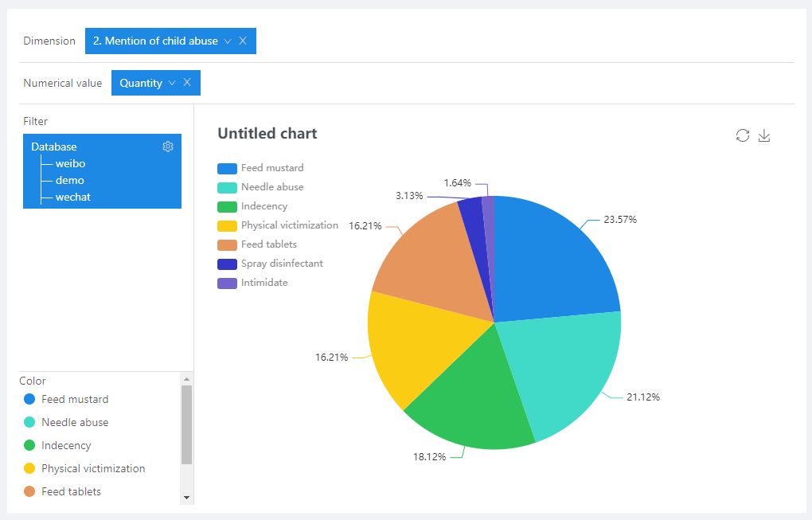Click the download chart icon
The height and width of the screenshot is (520, 812).
tap(764, 135)
